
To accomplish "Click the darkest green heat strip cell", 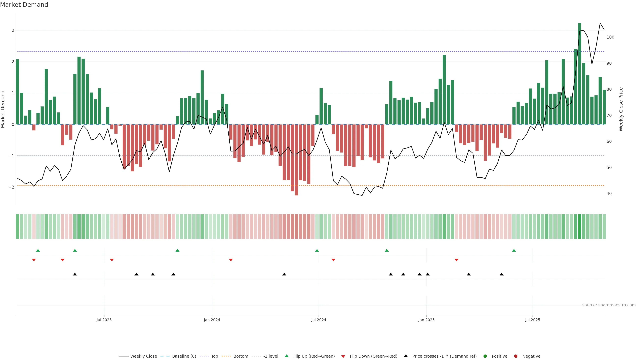I will [x=579, y=226].
